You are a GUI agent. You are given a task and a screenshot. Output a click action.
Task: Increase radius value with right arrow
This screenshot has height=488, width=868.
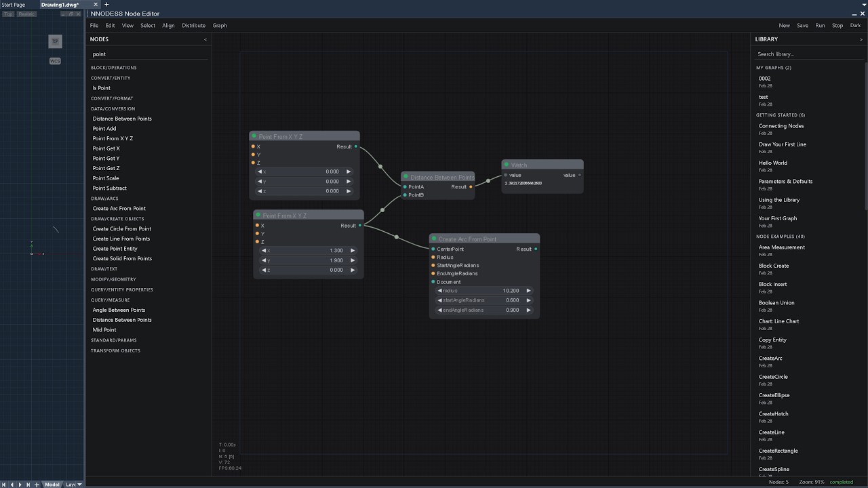pos(529,291)
